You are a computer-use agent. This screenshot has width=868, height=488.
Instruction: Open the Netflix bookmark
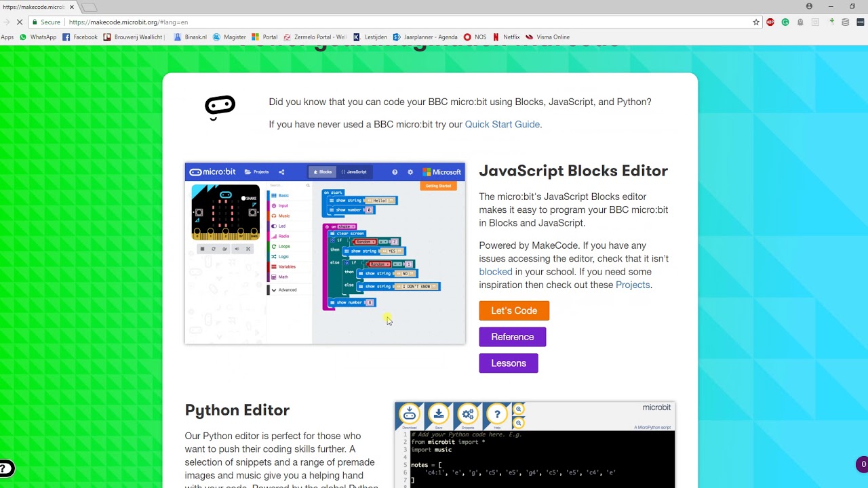[506, 37]
